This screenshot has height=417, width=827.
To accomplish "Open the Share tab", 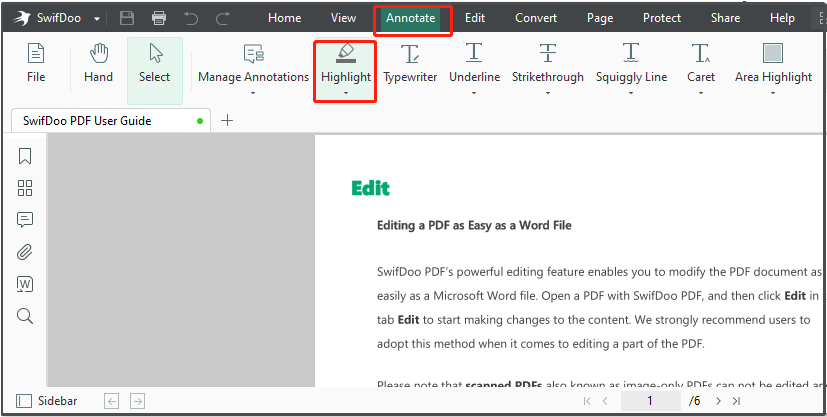I will [x=725, y=18].
